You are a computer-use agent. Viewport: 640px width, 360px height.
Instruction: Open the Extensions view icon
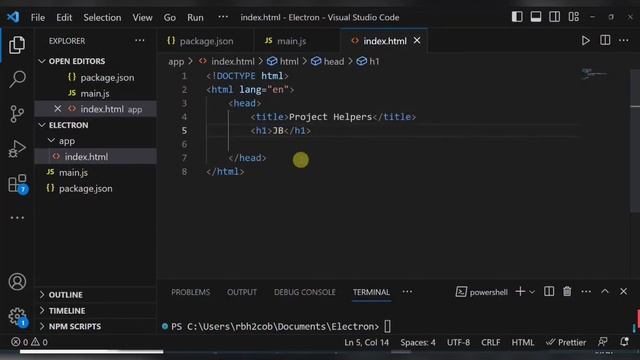click(18, 184)
